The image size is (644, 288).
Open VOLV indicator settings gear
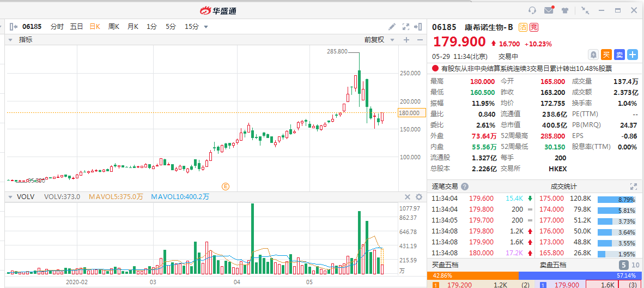419,197
